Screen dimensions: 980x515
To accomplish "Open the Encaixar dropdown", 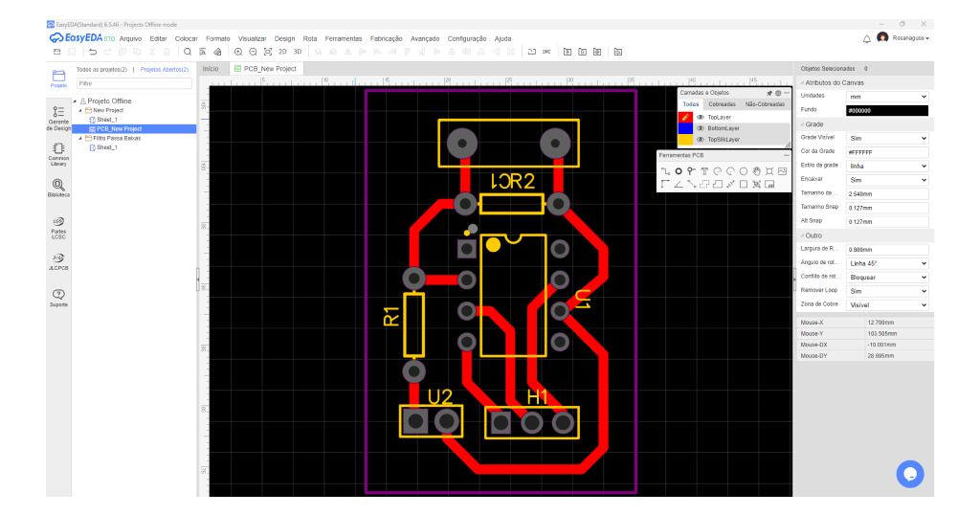I will pyautogui.click(x=887, y=180).
